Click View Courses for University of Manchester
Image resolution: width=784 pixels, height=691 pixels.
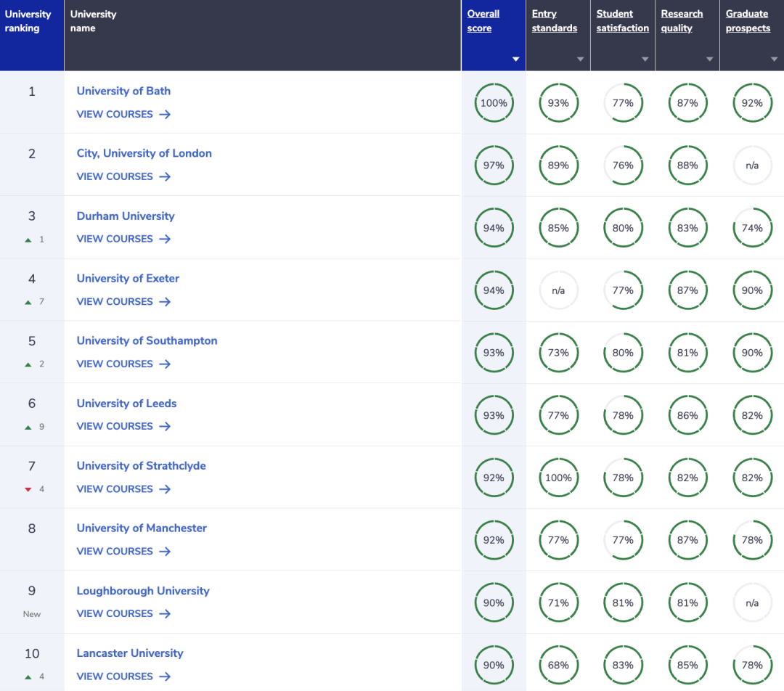click(x=115, y=552)
